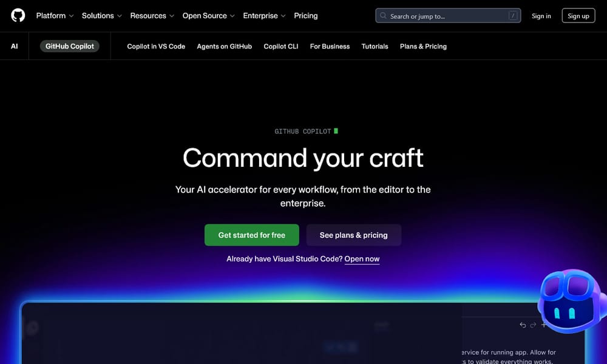Go to Copilot in VS Code
Screen dimensions: 607x364
[156, 47]
